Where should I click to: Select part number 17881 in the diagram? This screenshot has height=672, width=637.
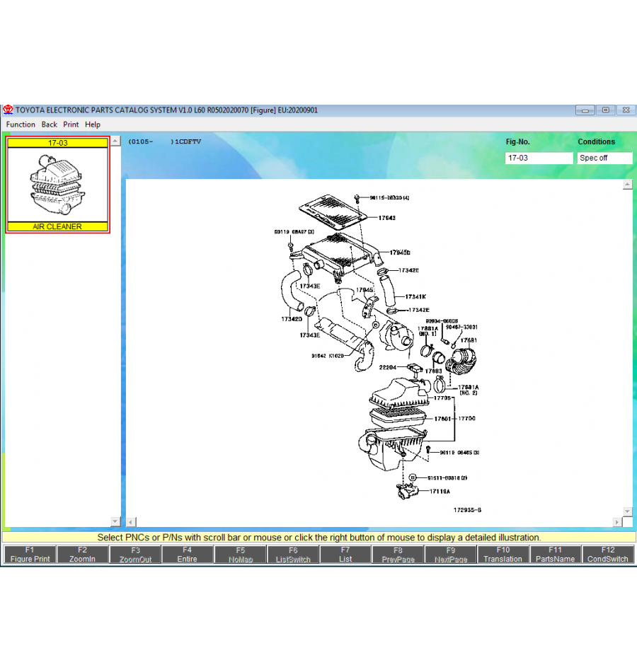point(469,340)
